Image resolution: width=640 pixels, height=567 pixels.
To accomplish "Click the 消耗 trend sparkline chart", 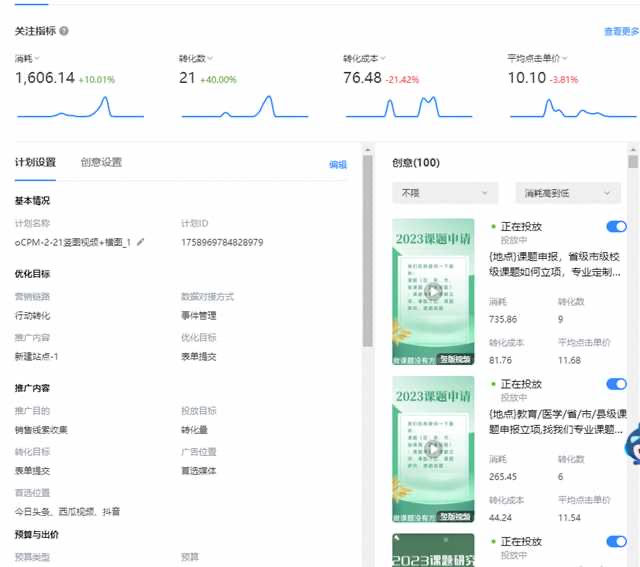I will (80, 107).
